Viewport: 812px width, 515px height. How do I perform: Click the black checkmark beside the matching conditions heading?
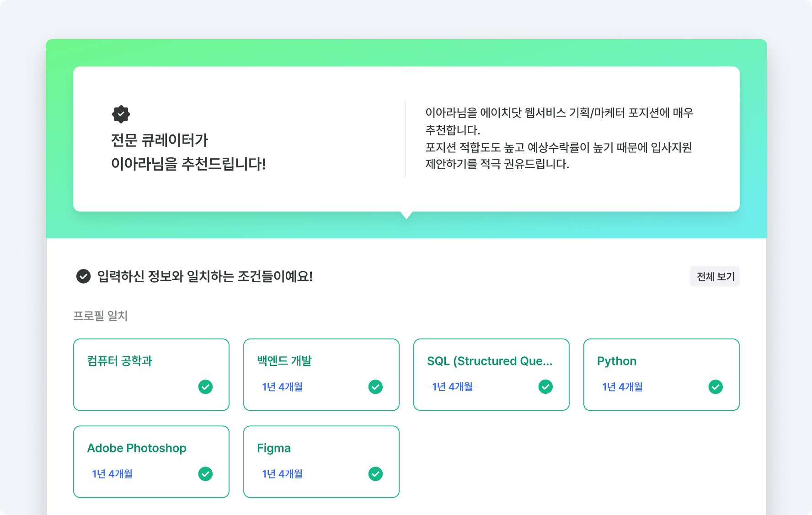pyautogui.click(x=83, y=276)
